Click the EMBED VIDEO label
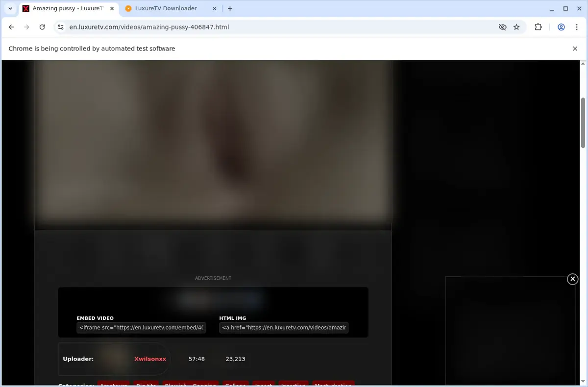588x387 pixels. (95, 318)
